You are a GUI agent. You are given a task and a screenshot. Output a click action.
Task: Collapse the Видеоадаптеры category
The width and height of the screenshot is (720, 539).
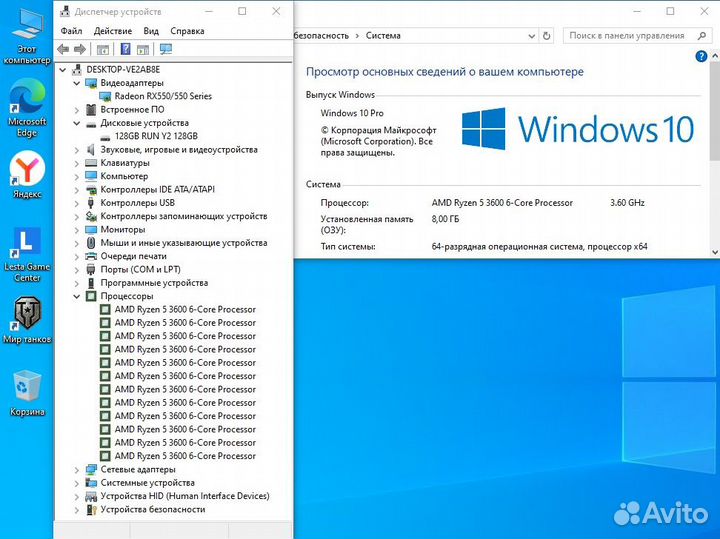(77, 83)
